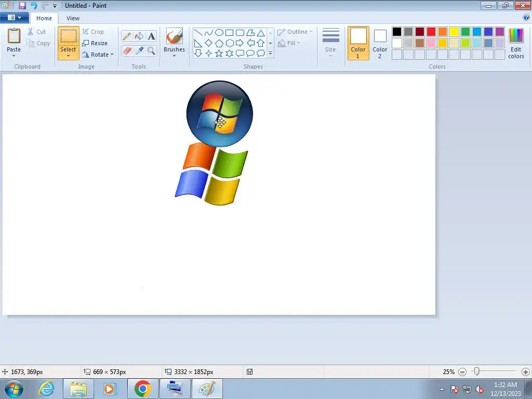Open the Paste dropdown arrow
The width and height of the screenshot is (532, 399).
point(14,56)
